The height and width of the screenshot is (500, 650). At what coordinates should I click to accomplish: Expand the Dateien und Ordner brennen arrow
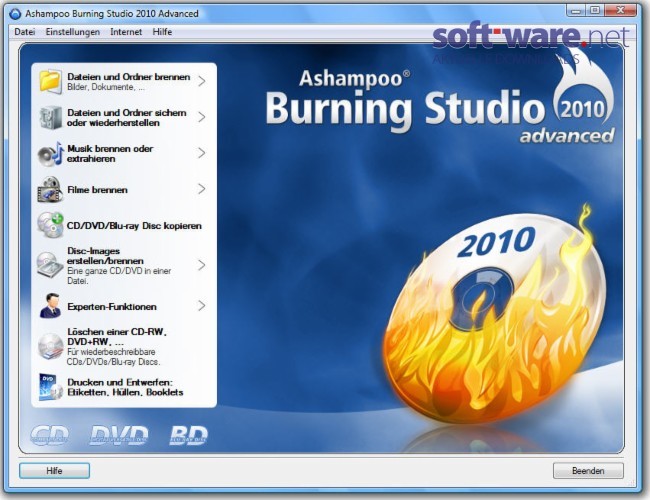pos(202,81)
